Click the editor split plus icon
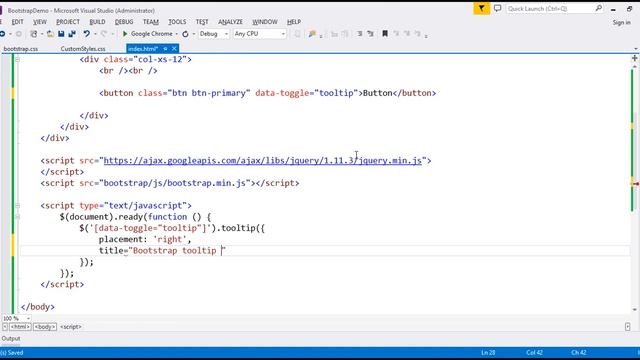The height and width of the screenshot is (360, 640). (635, 58)
